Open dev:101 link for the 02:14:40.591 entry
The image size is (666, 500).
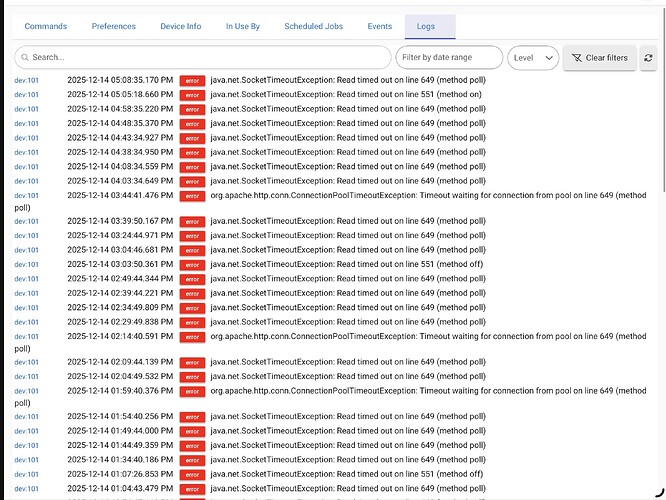pyautogui.click(x=26, y=337)
